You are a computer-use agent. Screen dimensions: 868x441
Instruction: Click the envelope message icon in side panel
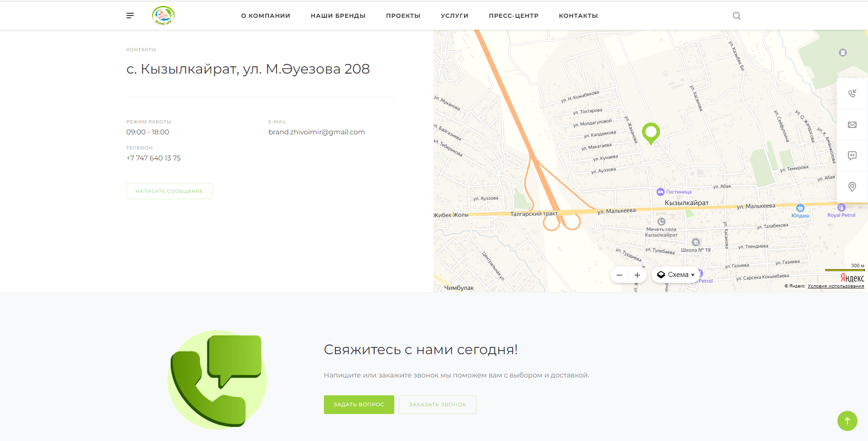point(852,125)
